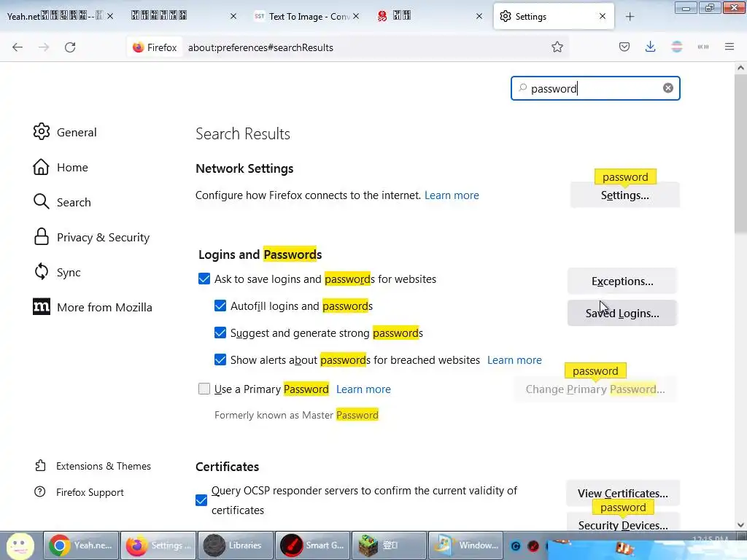
Task: Open the Firefox hamburger application menu
Action: tap(729, 47)
